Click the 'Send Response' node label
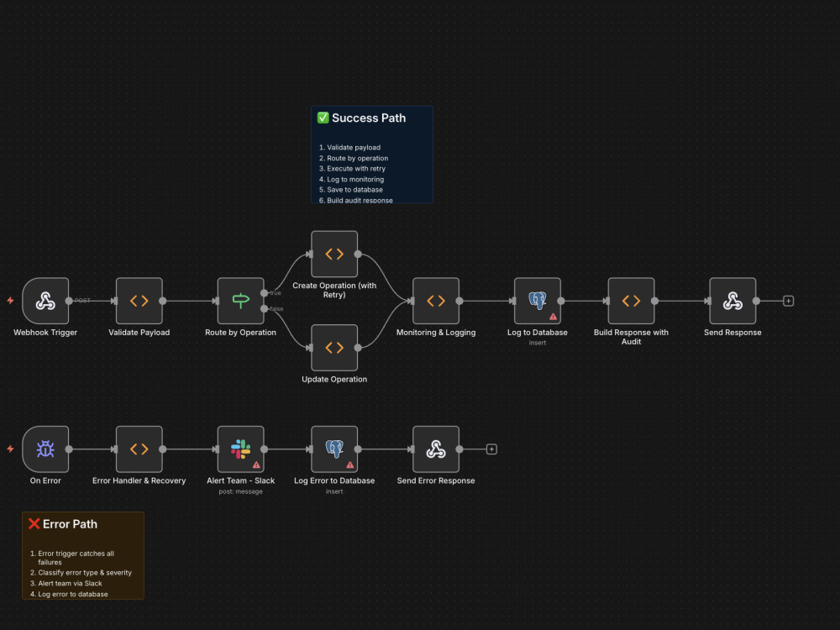840x630 pixels. click(x=732, y=333)
